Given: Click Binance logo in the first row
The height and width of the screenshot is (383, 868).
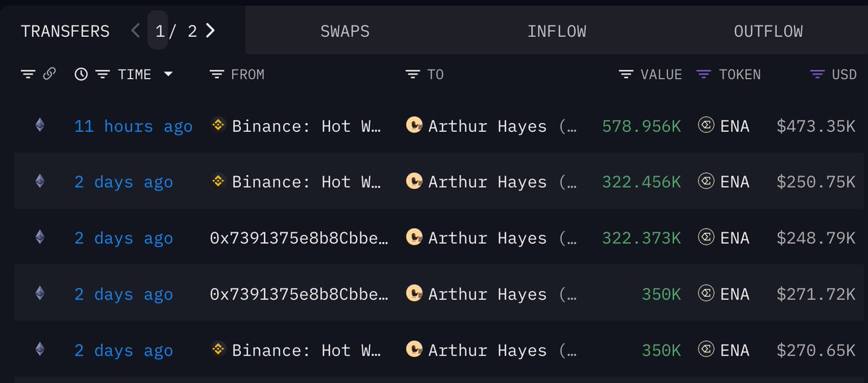Looking at the screenshot, I should [x=218, y=125].
